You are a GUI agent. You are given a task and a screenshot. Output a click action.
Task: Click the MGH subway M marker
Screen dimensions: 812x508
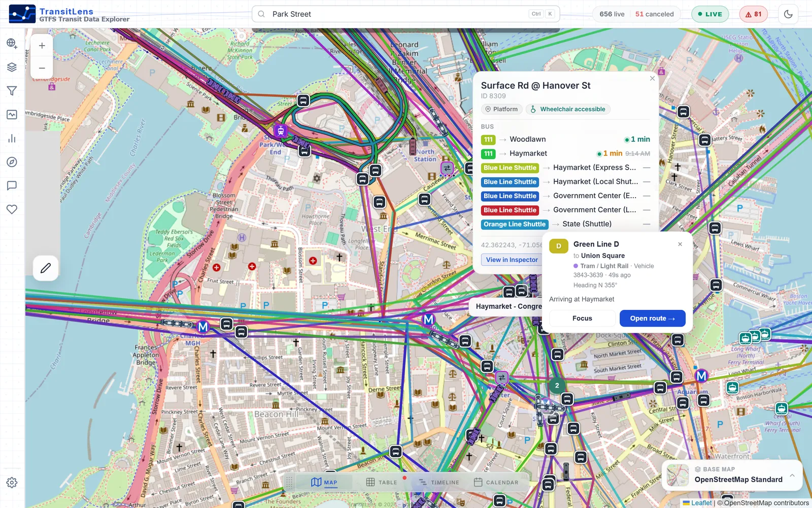[203, 327]
